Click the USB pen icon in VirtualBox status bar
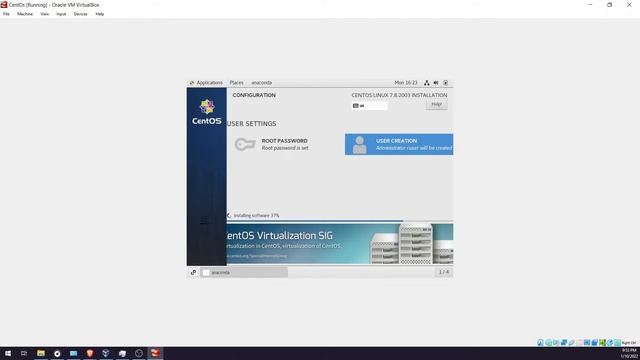The height and width of the screenshot is (360, 640). point(571,342)
